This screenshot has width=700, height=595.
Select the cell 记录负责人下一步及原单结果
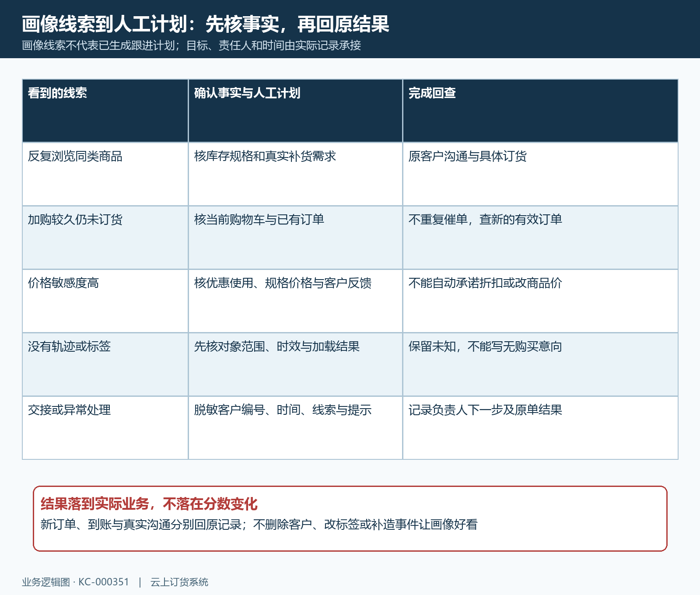(540, 428)
